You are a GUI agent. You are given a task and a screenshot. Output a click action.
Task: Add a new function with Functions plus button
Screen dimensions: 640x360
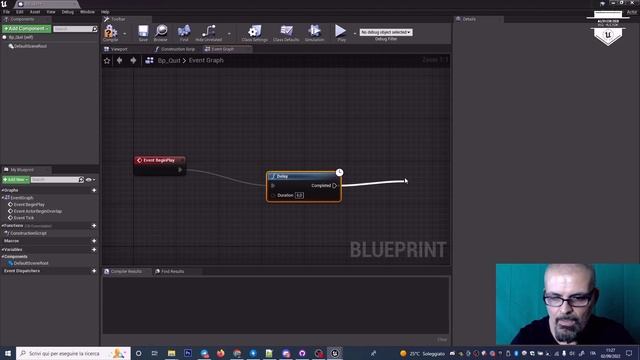click(x=94, y=226)
